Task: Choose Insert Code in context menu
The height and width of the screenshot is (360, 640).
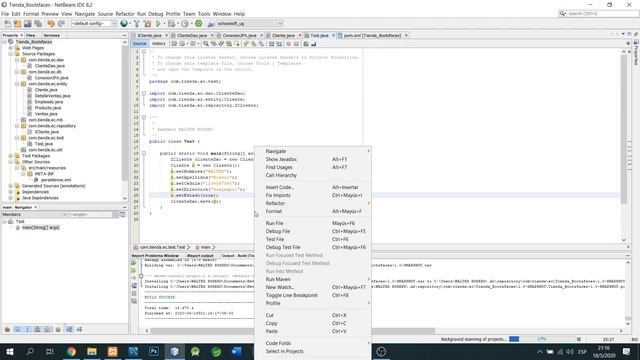Action: click(313, 187)
